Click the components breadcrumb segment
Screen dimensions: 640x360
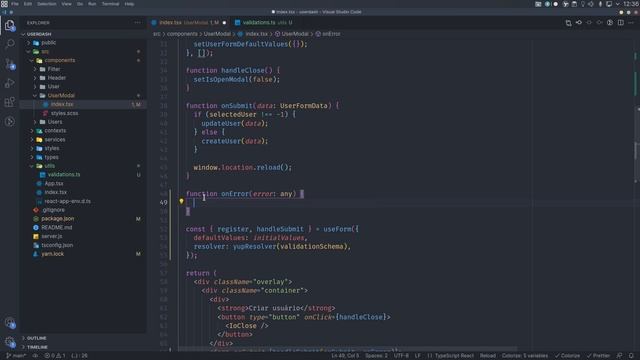(182, 34)
